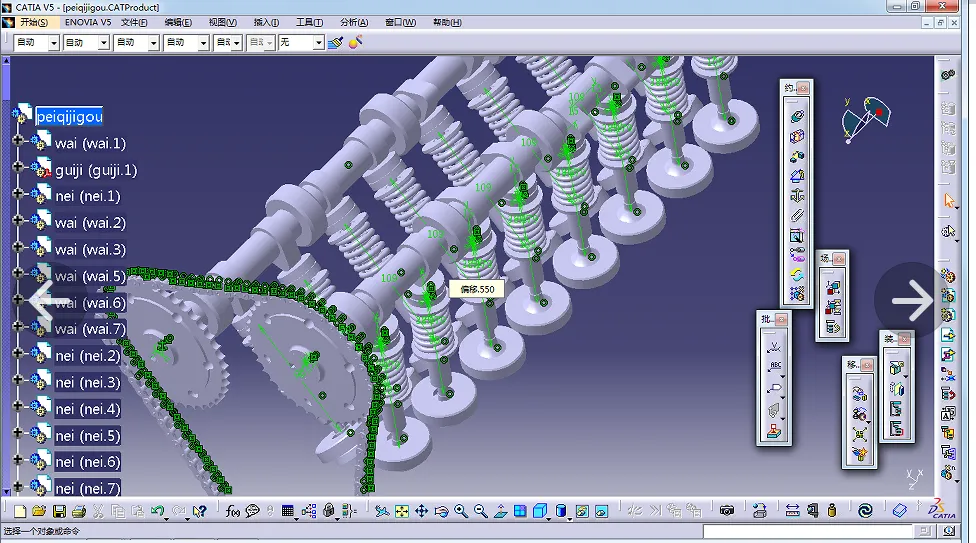Click the Open folder icon
The image size is (976, 543).
pyautogui.click(x=39, y=511)
